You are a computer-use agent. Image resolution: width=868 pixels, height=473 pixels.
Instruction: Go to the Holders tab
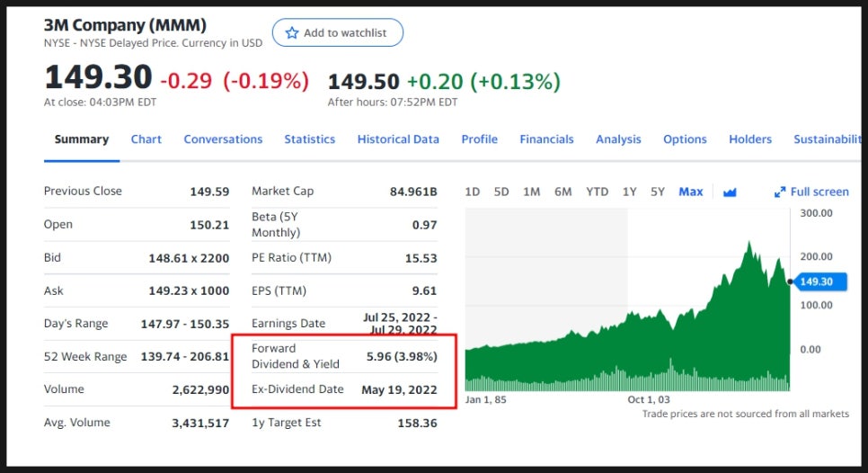(750, 139)
